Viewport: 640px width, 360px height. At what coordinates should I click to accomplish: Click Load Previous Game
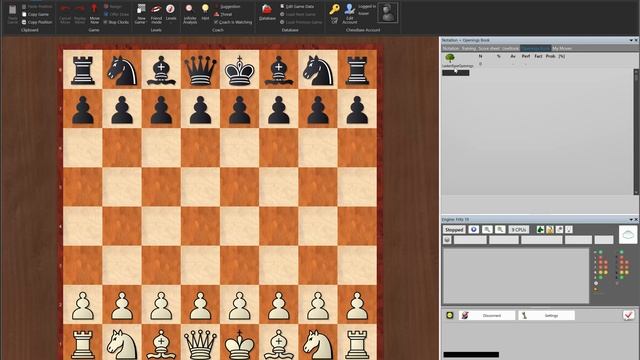tap(301, 22)
